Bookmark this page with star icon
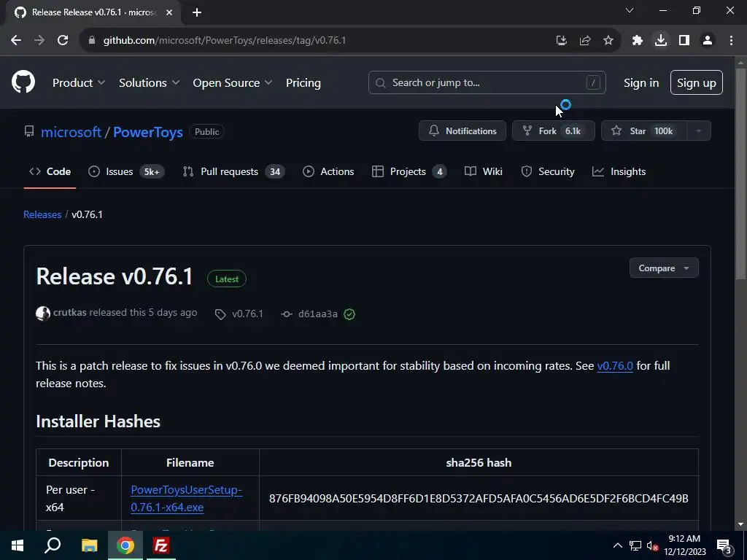The height and width of the screenshot is (560, 747). coord(608,41)
